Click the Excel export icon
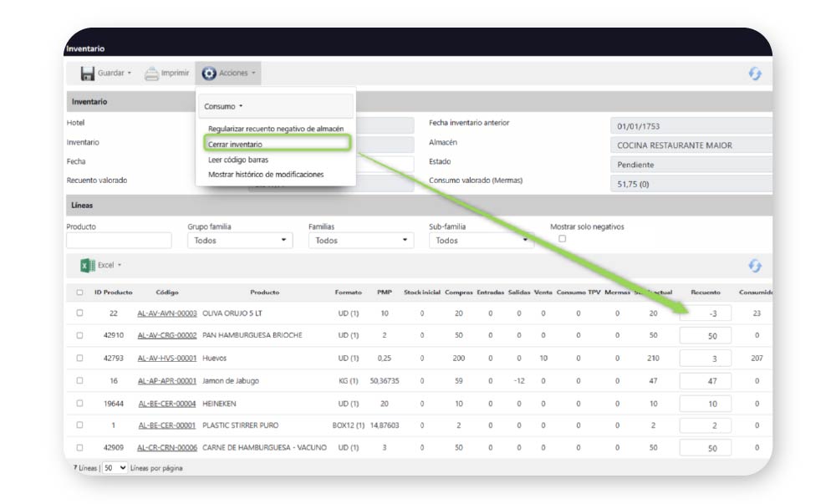836x504 pixels. [x=87, y=265]
